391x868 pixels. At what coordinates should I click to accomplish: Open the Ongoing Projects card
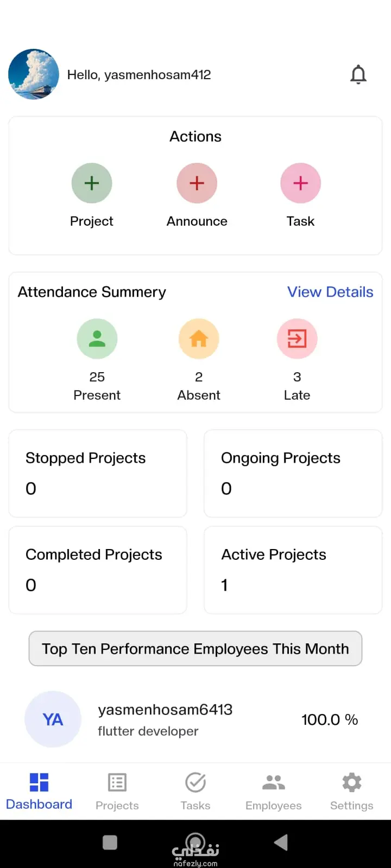pos(293,474)
